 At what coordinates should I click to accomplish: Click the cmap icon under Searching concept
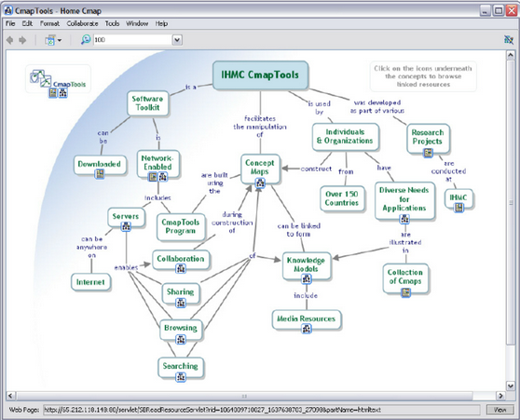[181, 376]
